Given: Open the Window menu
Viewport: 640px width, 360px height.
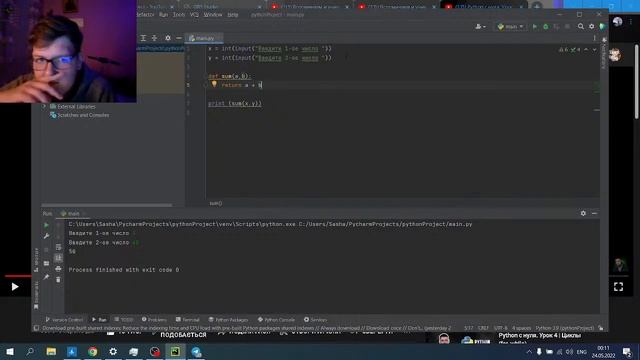Looking at the screenshot, I should coord(213,15).
